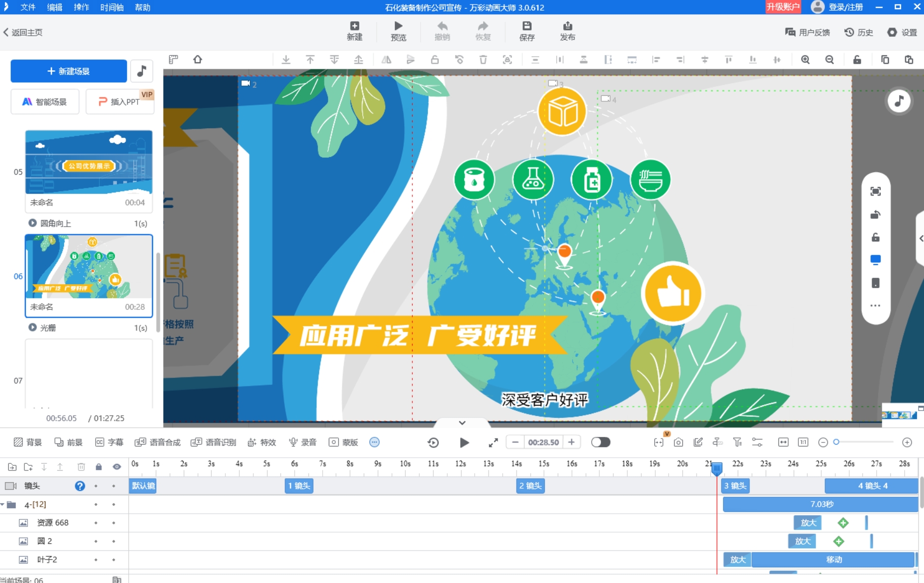The width and height of the screenshot is (924, 583).
Task: Click the rotate canvas icon in right panel
Action: click(876, 214)
